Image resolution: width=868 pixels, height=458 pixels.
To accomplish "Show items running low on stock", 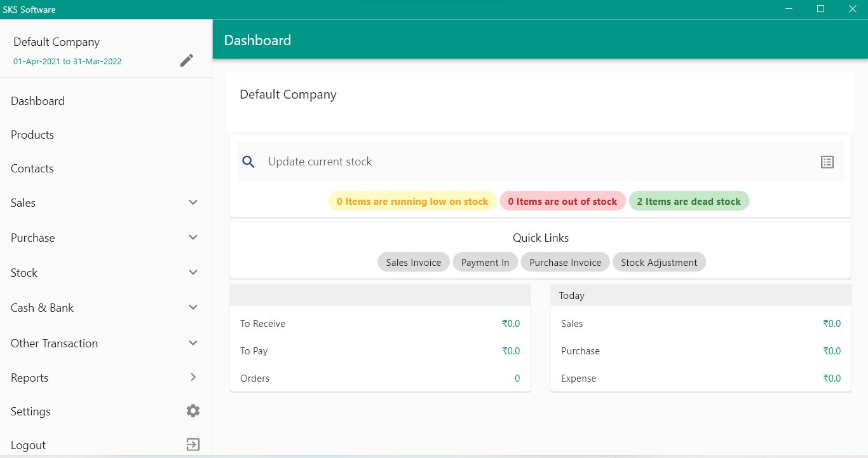I will (412, 201).
